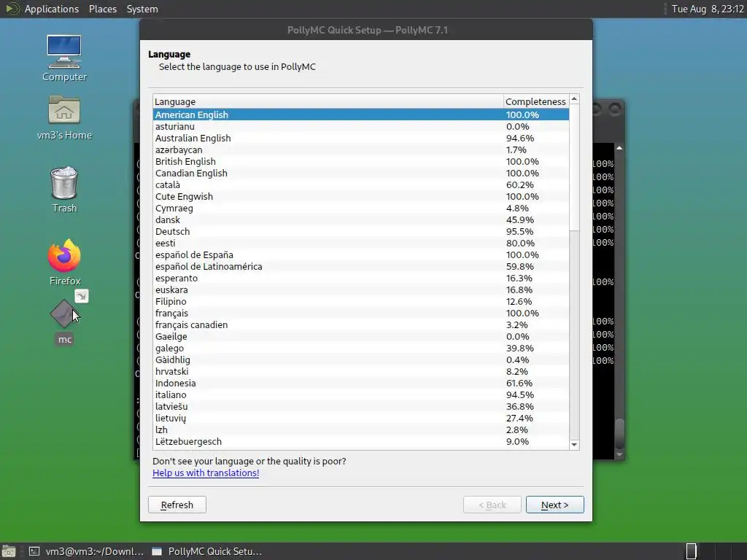Click the terminal scrollbar down arrow
Viewport: 747px width, 560px height.
(619, 455)
